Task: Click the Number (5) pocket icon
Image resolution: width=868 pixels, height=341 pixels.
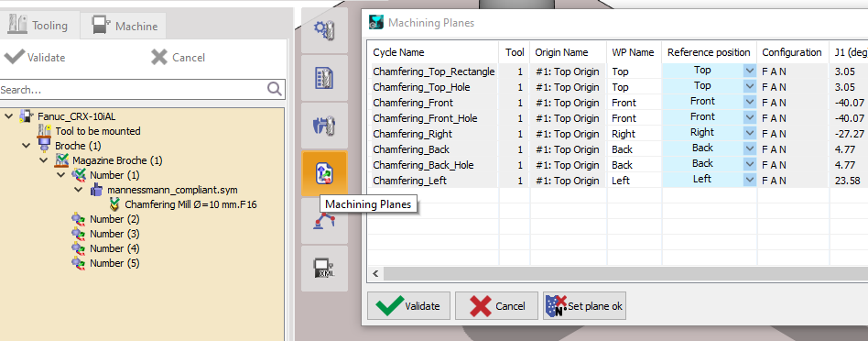Action: (x=78, y=263)
